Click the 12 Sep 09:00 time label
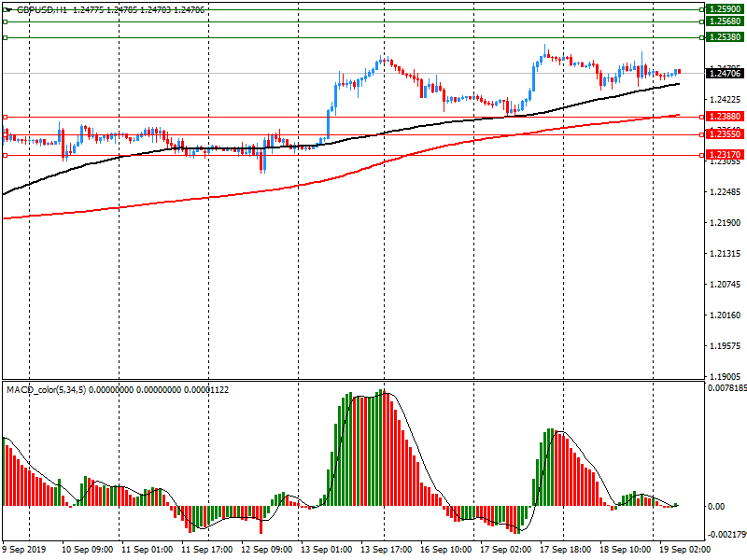The image size is (747, 560). click(x=267, y=550)
